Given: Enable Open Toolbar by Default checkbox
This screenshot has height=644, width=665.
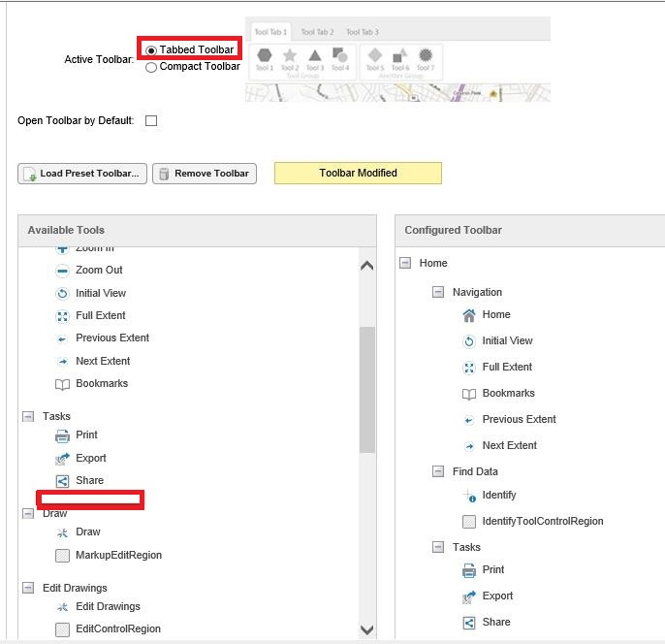Looking at the screenshot, I should 151,121.
